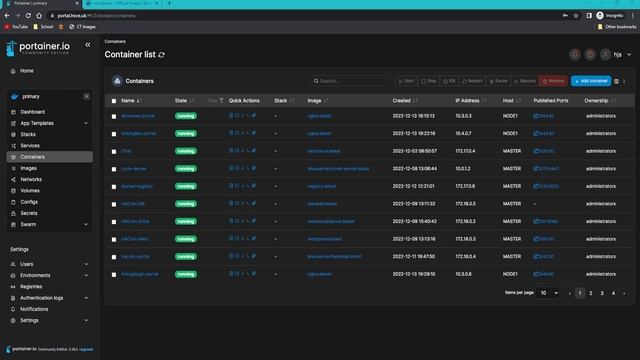This screenshot has height=360, width=640.
Task: Sort the table by the Created column
Action: (x=405, y=100)
